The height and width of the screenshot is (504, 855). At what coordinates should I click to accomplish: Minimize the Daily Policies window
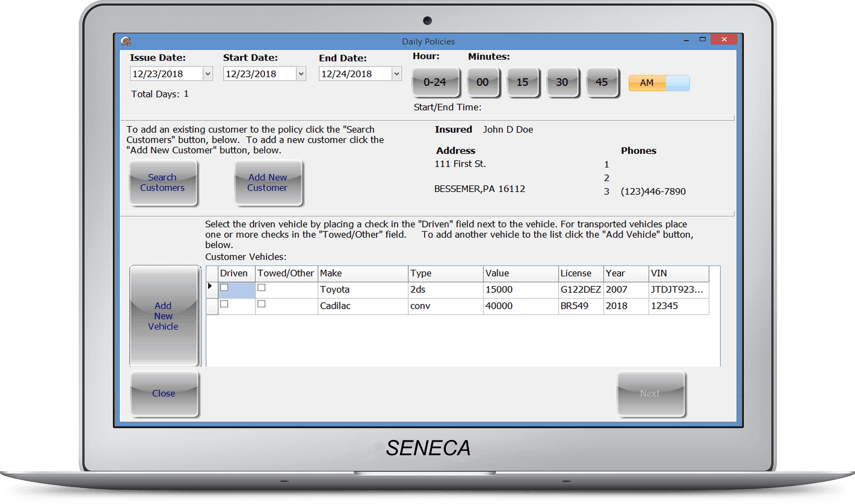click(x=686, y=40)
